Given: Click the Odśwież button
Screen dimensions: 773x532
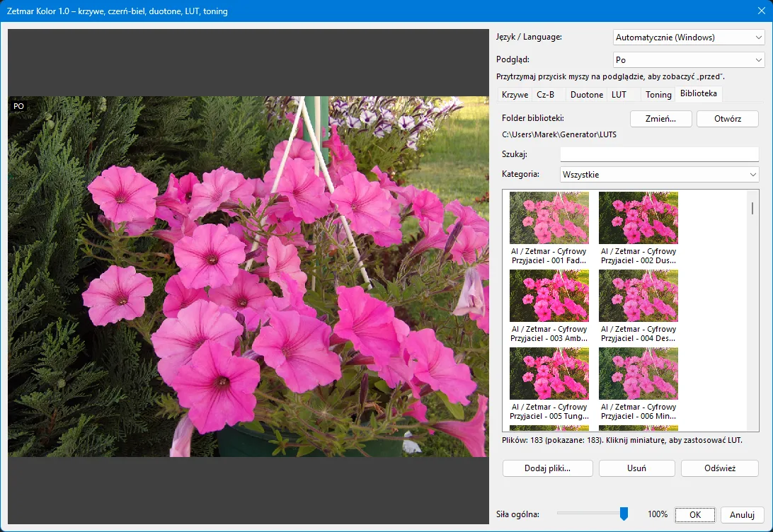Looking at the screenshot, I should [719, 468].
